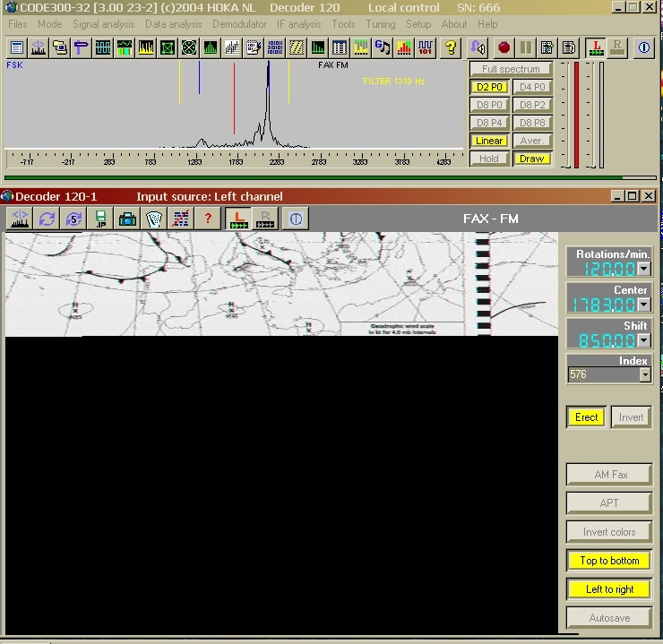The height and width of the screenshot is (644, 663).
Task: Click the Full spectrum button
Action: pos(511,68)
